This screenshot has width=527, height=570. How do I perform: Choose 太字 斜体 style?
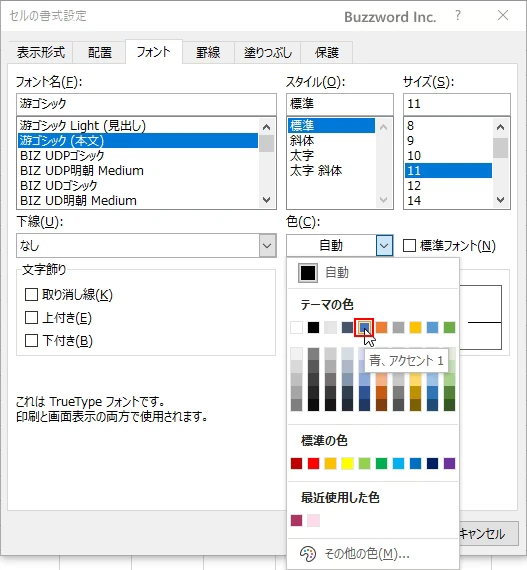click(x=331, y=170)
